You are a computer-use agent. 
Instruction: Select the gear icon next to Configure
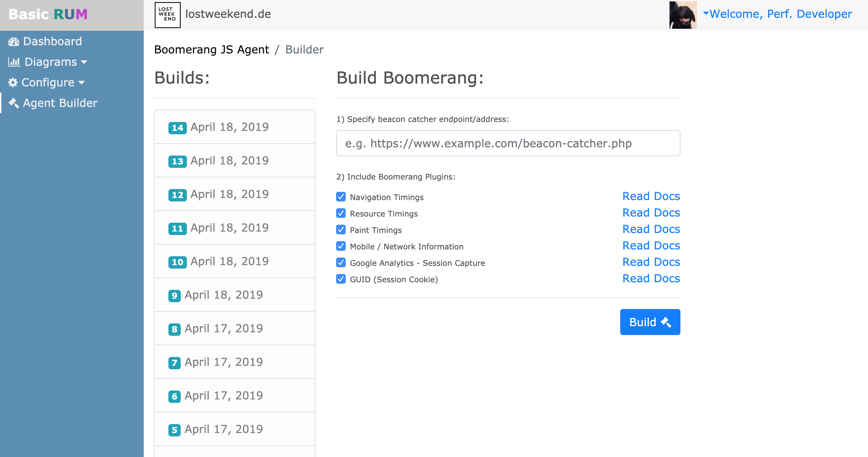click(13, 82)
